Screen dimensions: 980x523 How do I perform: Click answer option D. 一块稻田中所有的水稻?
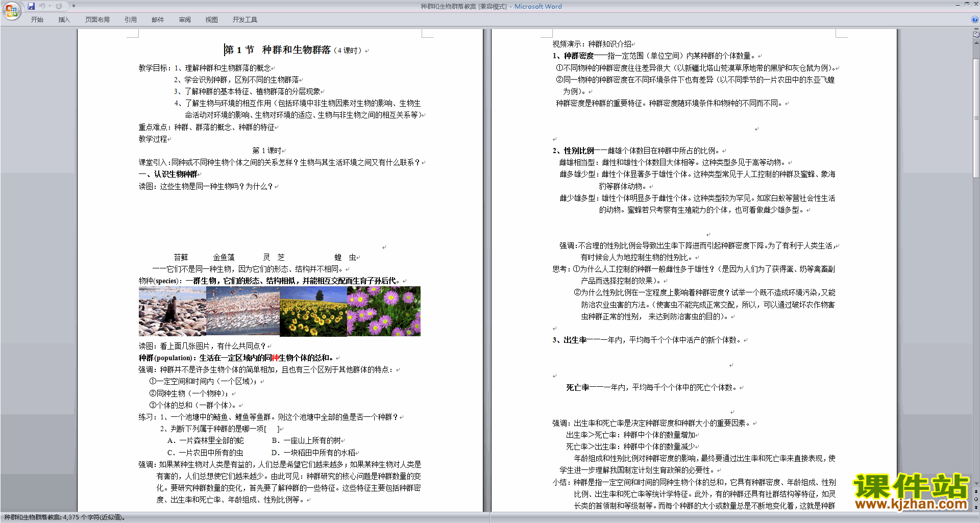click(313, 453)
